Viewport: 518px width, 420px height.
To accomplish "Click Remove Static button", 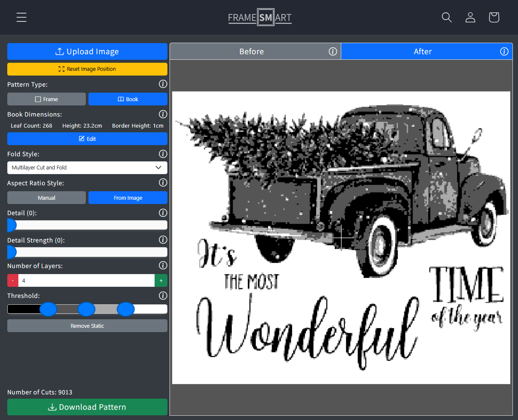I will [87, 326].
